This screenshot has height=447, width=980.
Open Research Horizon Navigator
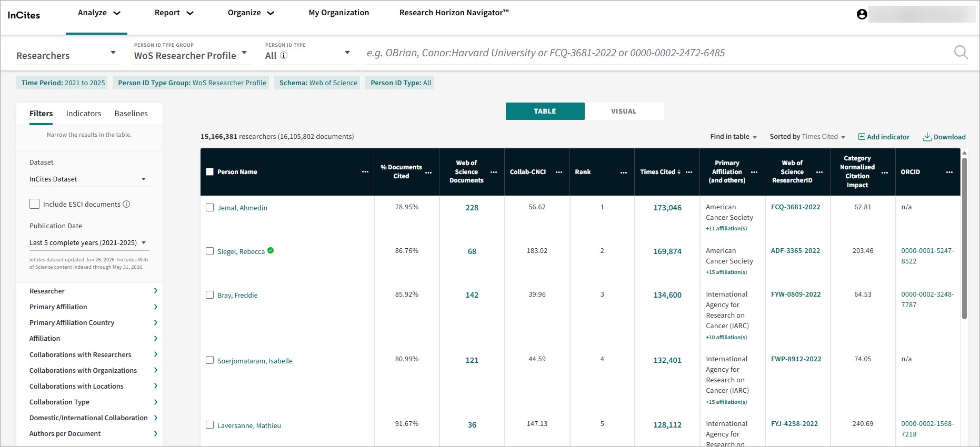(454, 13)
